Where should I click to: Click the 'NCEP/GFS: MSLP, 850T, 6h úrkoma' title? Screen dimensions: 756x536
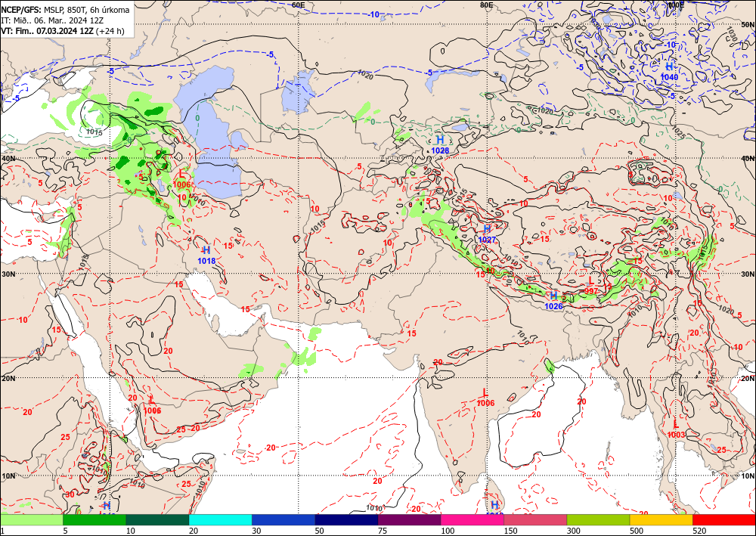pos(65,10)
